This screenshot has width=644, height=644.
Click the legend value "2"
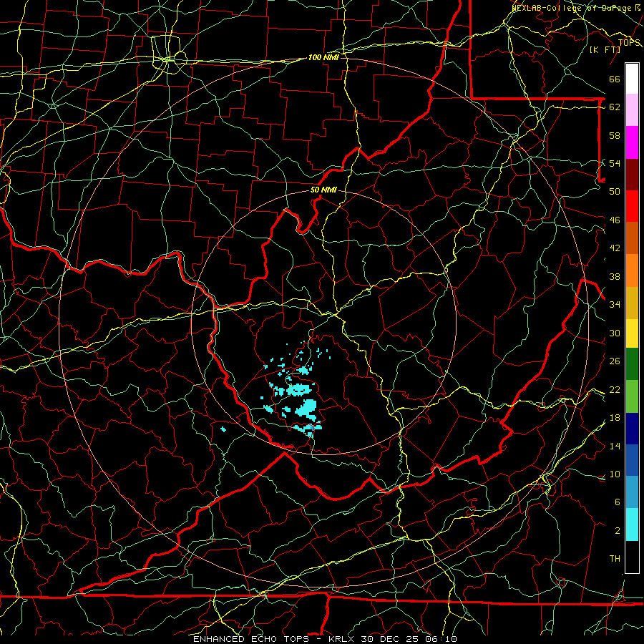tap(618, 531)
